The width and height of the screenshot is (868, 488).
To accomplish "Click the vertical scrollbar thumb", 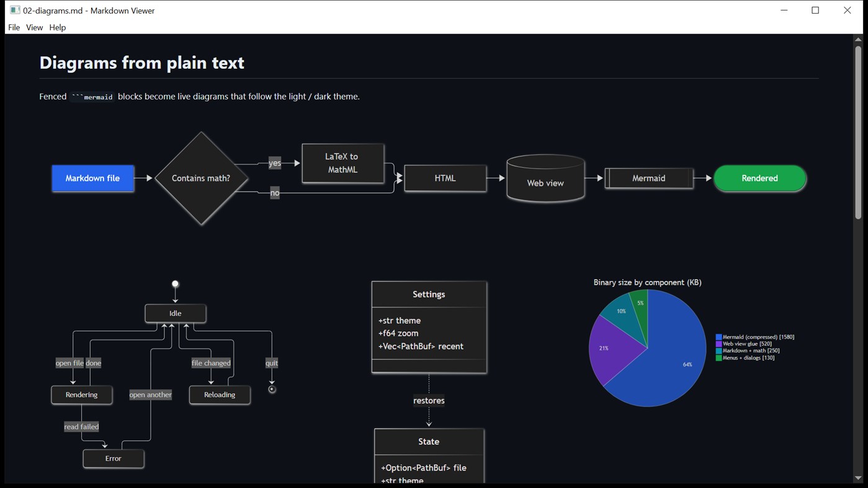I will point(858,133).
